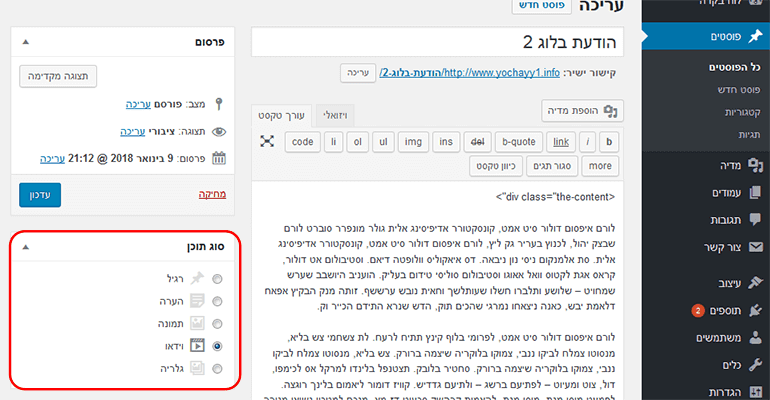Click the כלים wrench icon
This screenshot has height=400, width=770.
point(755,365)
